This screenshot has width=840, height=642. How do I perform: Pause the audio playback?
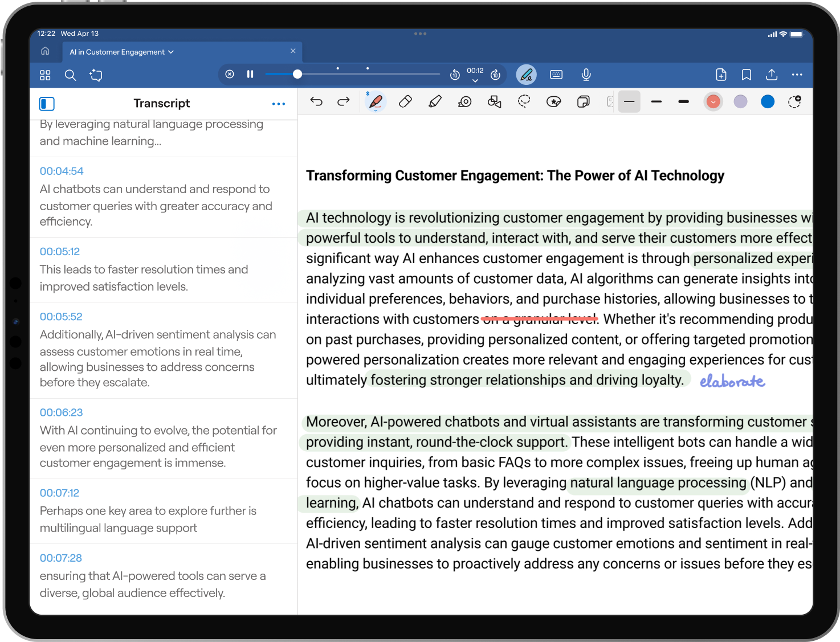[250, 74]
